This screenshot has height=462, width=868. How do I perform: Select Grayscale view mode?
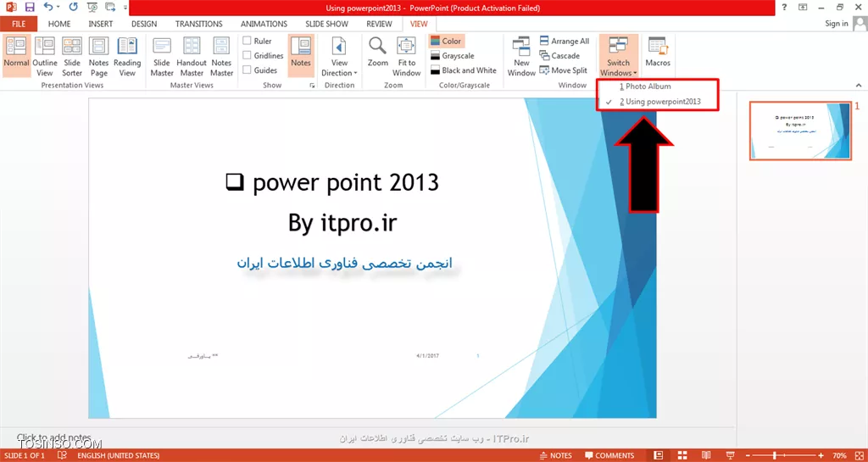click(x=453, y=56)
